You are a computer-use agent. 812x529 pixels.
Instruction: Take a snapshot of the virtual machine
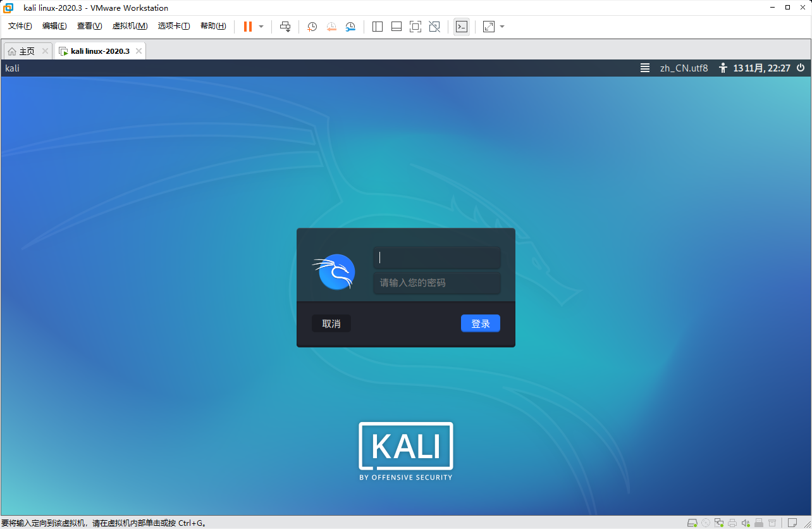pyautogui.click(x=312, y=27)
